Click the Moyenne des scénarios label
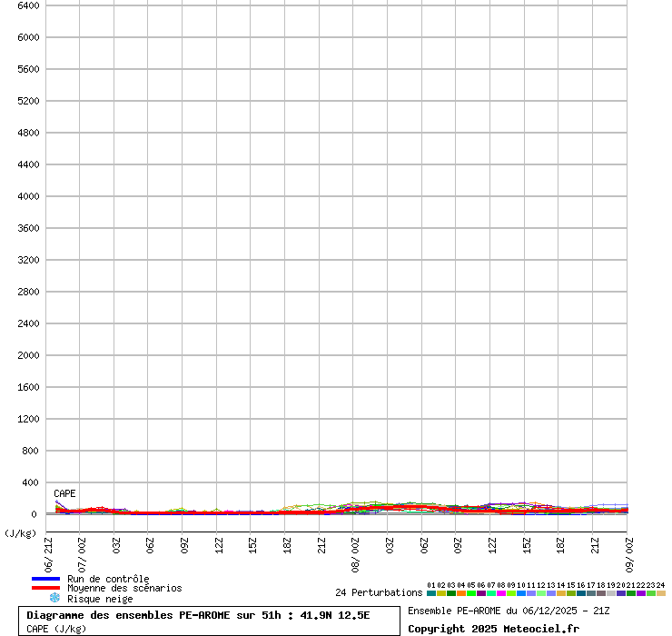The height and width of the screenshot is (636, 672). coord(124,588)
